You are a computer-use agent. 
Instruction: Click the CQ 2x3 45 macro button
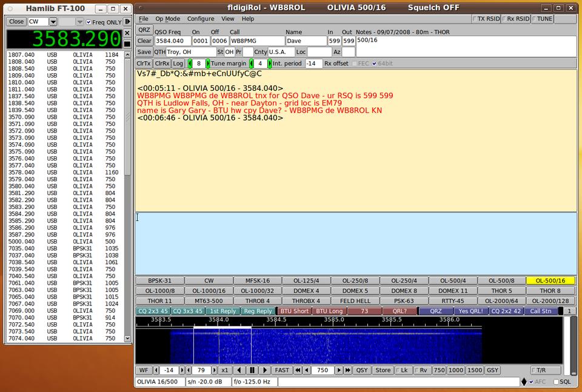[x=153, y=311]
